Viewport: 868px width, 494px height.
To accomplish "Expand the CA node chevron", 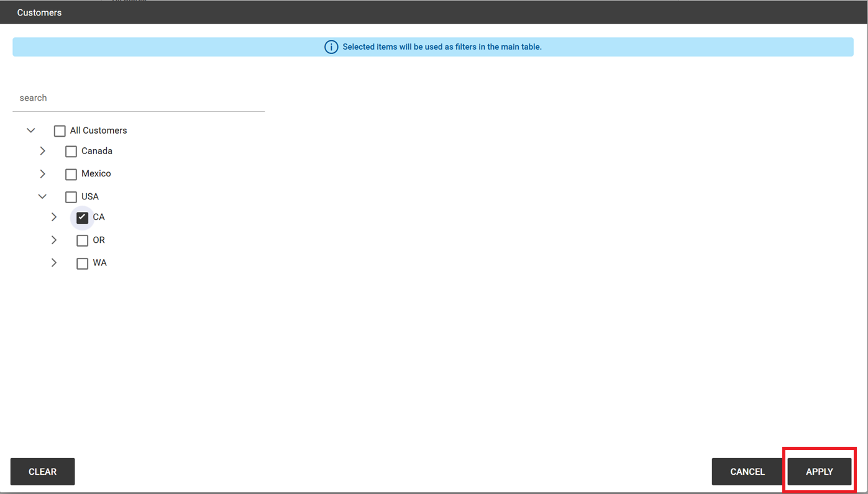I will tap(54, 217).
